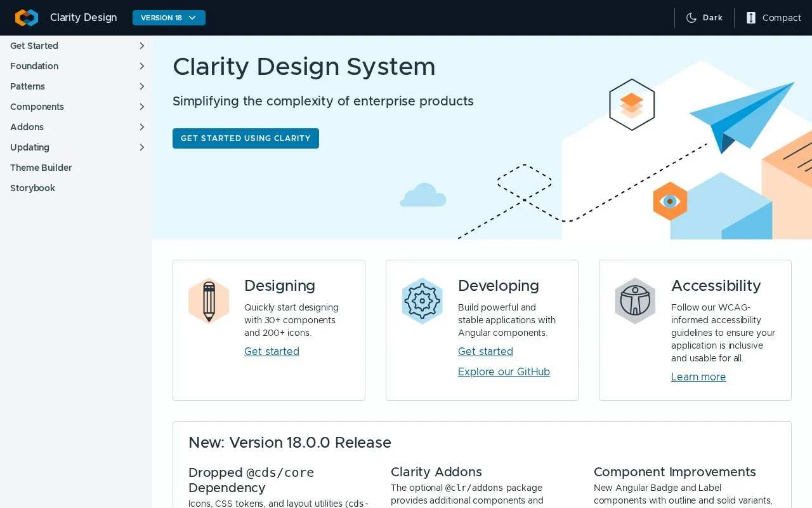
Task: Go to Theme Builder
Action: [x=41, y=168]
